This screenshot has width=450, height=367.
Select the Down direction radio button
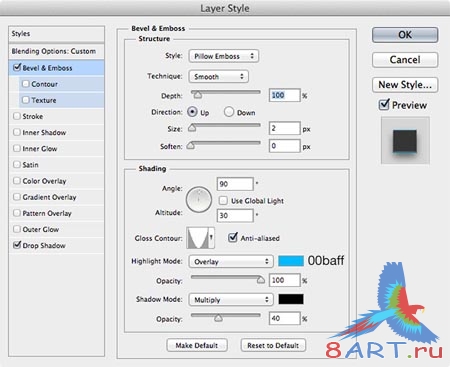coord(229,112)
